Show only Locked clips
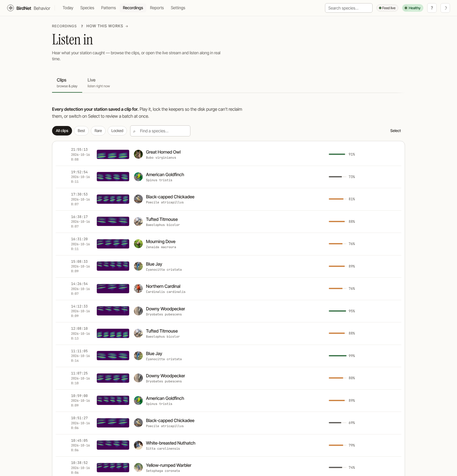457x476 pixels. coord(117,131)
